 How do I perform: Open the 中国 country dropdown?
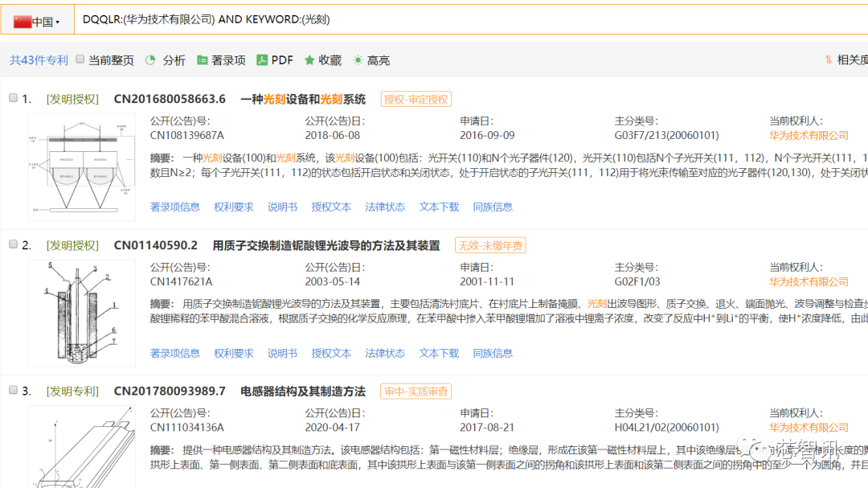click(x=37, y=22)
